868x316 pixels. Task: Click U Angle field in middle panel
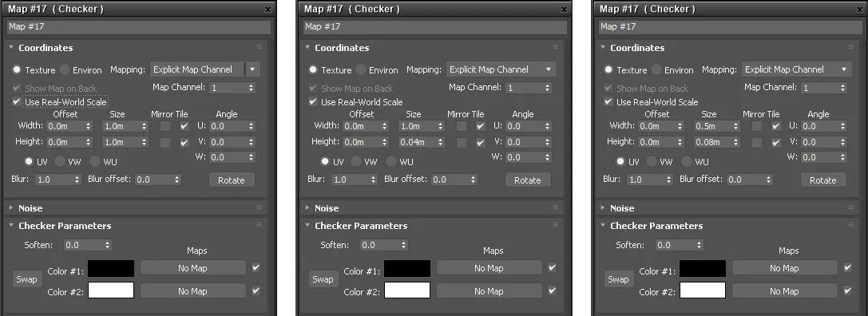524,126
